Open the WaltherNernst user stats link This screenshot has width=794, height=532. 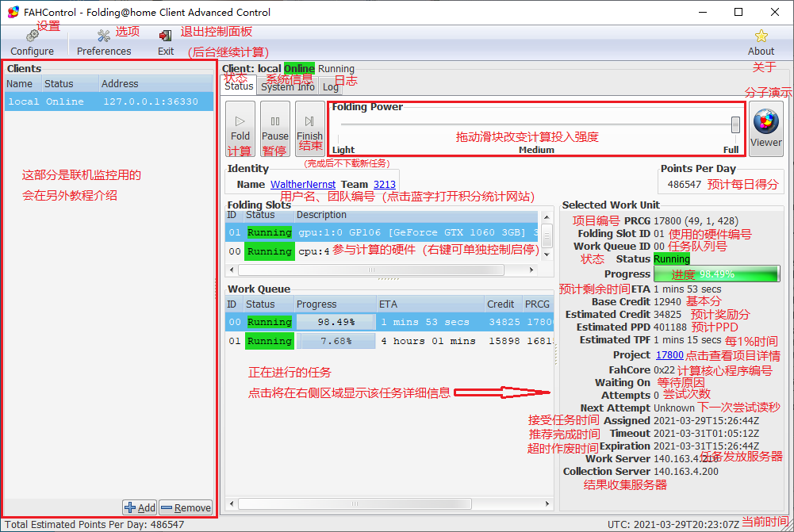point(303,185)
